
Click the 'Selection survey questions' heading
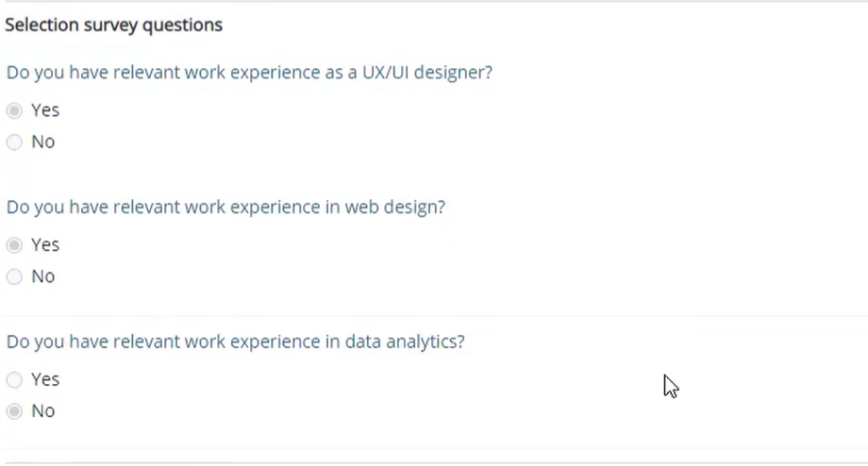[x=114, y=25]
